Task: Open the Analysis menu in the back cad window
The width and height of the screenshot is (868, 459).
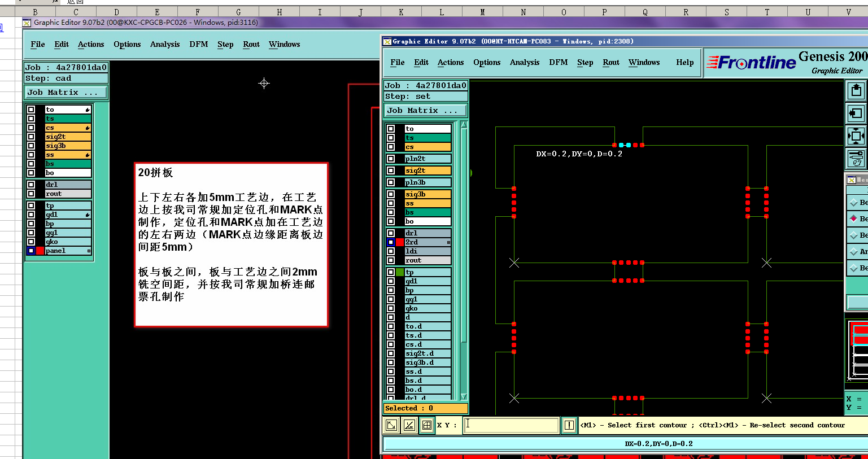Action: [165, 44]
